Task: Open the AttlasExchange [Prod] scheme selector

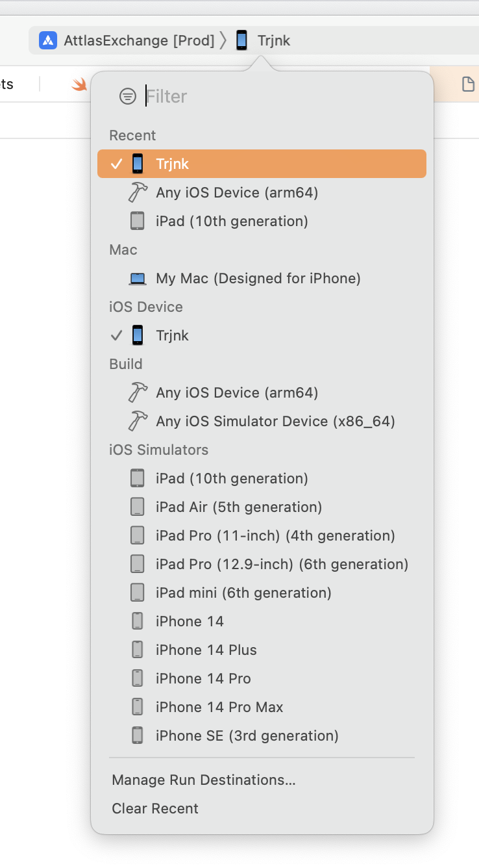Action: [x=139, y=40]
